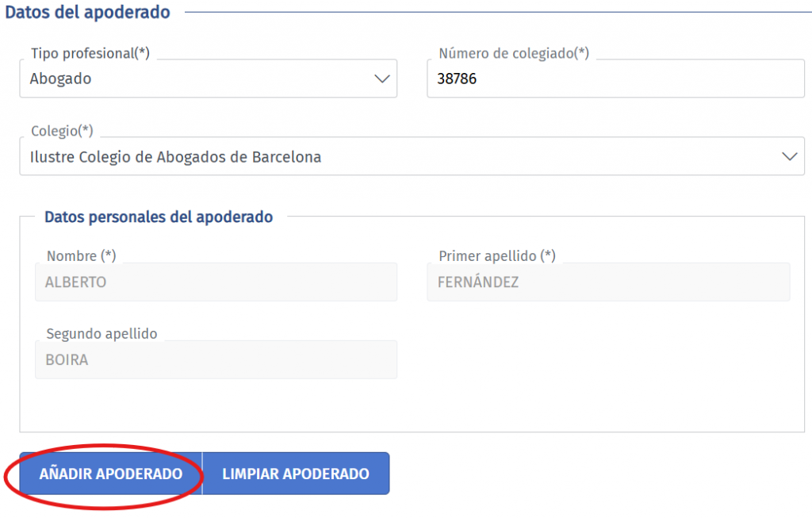
Task: Click the Datos del apoderado section heading
Action: 88,12
